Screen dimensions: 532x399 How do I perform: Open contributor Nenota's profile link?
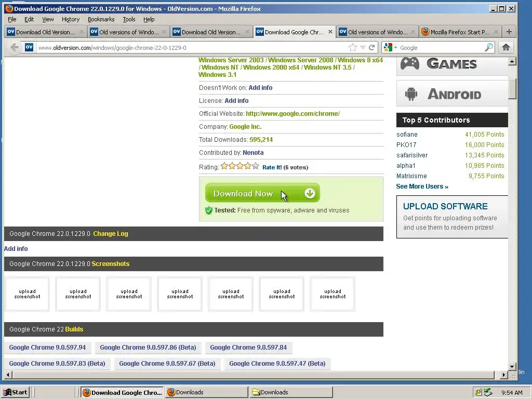253,153
